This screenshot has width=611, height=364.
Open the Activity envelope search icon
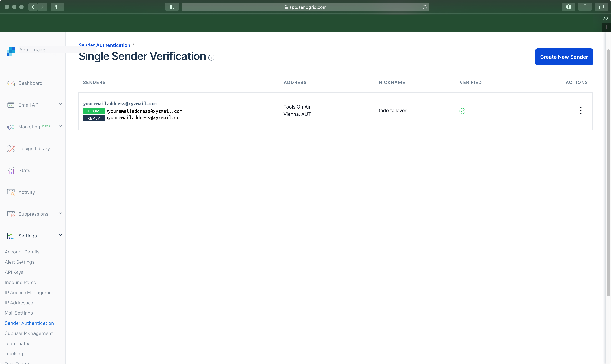pos(11,192)
